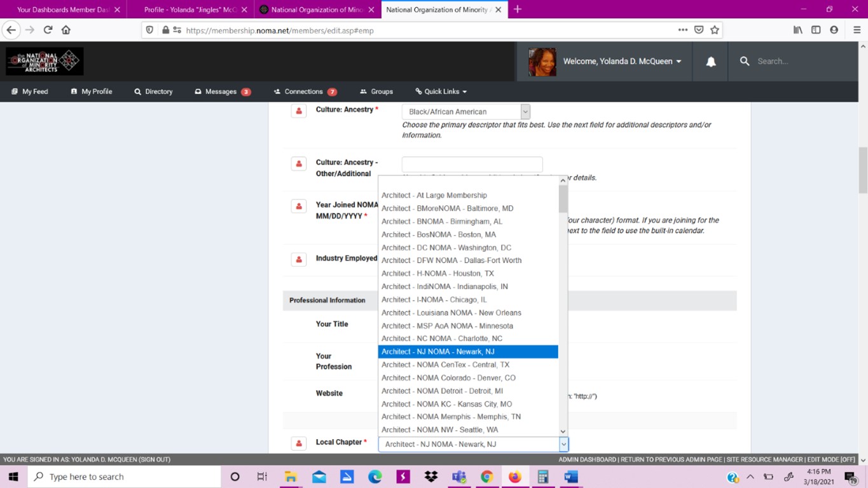The width and height of the screenshot is (868, 488).
Task: Open Admin Dashboard link
Action: tap(587, 459)
